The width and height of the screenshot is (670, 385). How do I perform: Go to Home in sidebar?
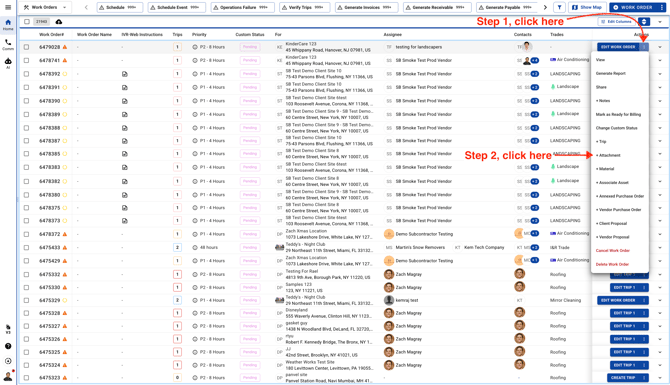(8, 25)
